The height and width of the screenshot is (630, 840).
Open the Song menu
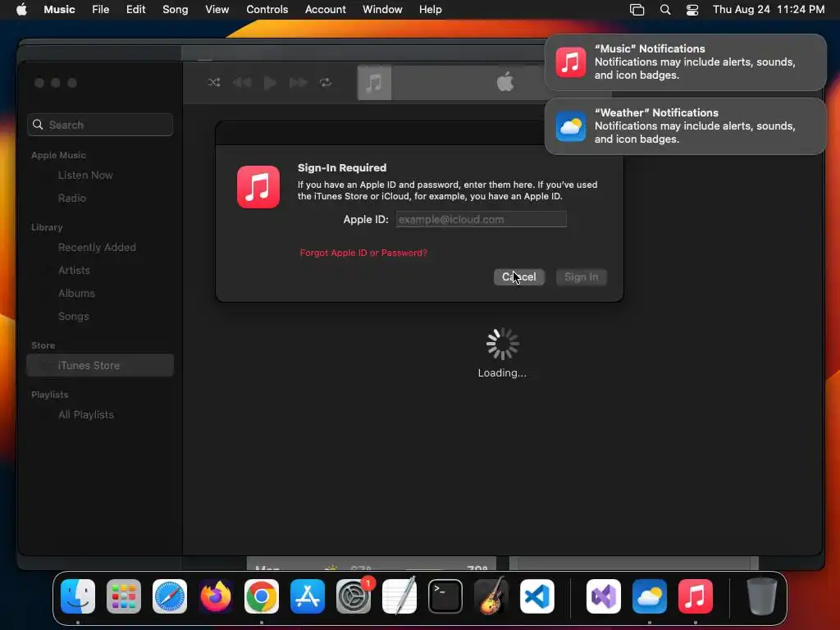pyautogui.click(x=176, y=9)
